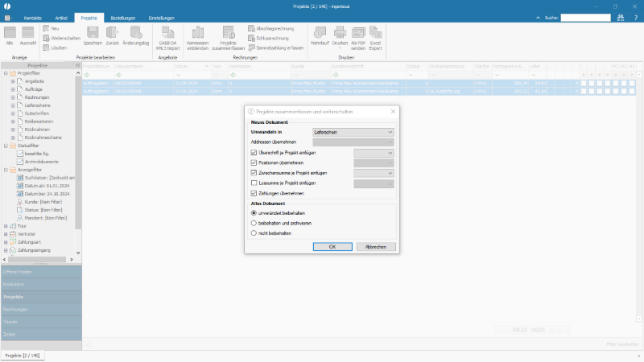Enable Lossumme je Projekt einfügen
This screenshot has height=362, width=644.
click(x=254, y=183)
